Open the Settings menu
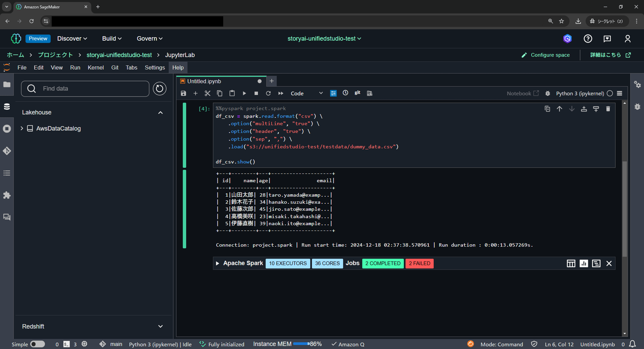The width and height of the screenshot is (644, 349). click(155, 68)
